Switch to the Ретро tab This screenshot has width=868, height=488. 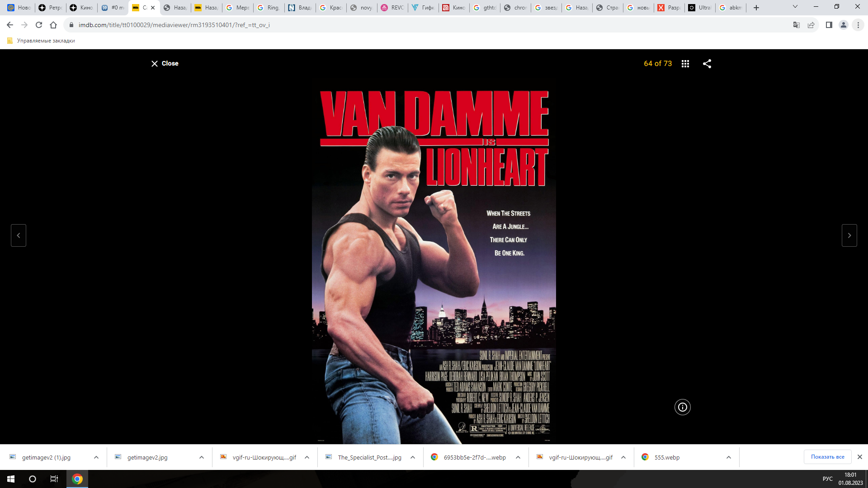(x=50, y=8)
